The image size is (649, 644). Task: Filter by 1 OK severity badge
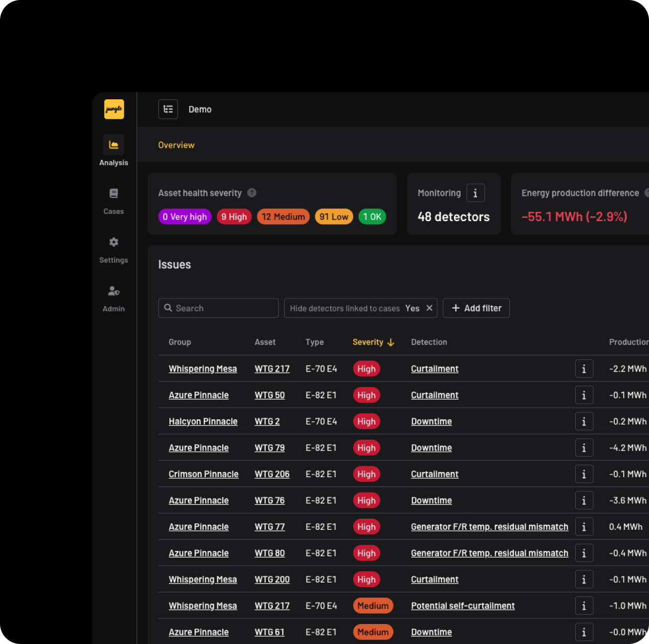[372, 217]
